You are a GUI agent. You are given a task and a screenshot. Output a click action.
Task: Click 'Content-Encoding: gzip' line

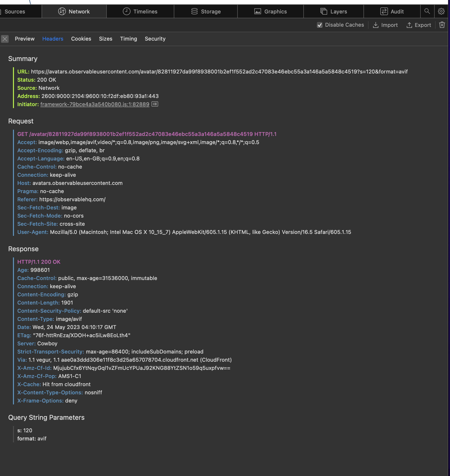(x=48, y=294)
